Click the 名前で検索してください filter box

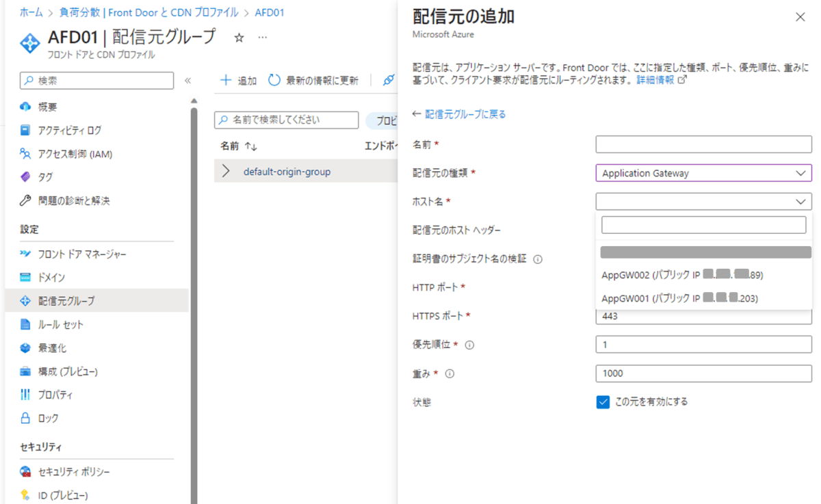tap(286, 120)
